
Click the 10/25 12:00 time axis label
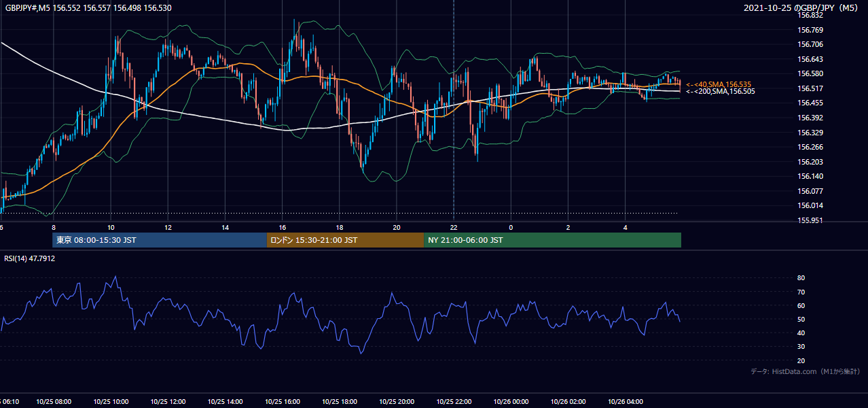tap(168, 402)
